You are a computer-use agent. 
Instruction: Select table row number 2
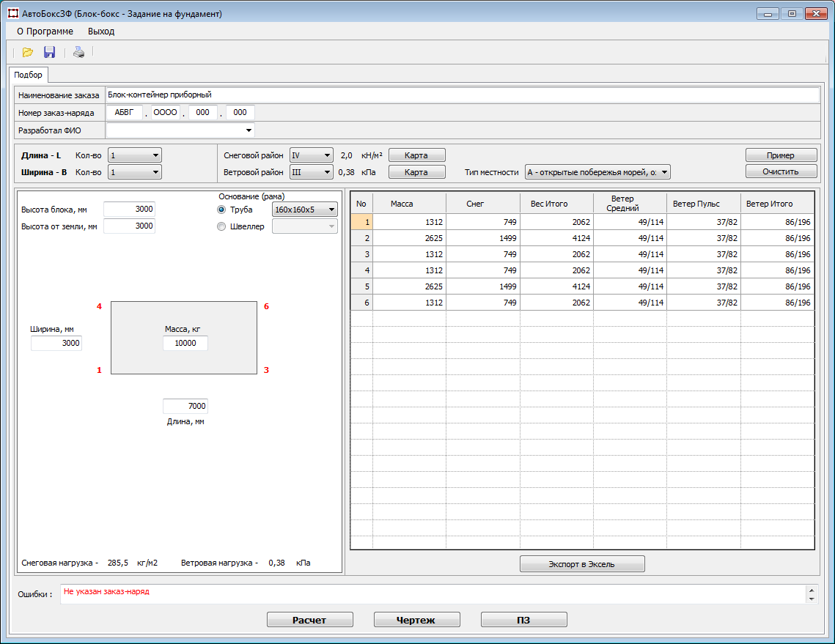tap(361, 238)
